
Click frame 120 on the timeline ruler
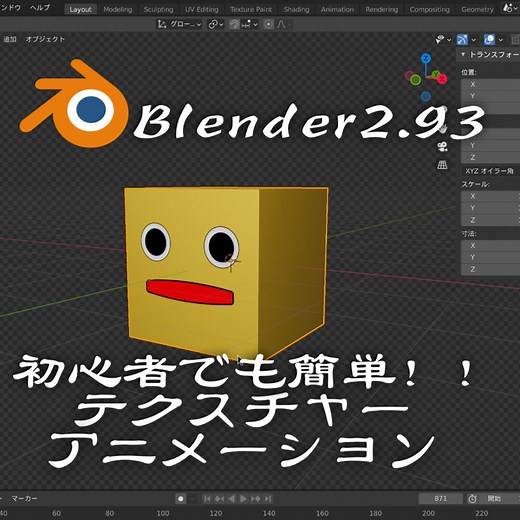click(216, 513)
